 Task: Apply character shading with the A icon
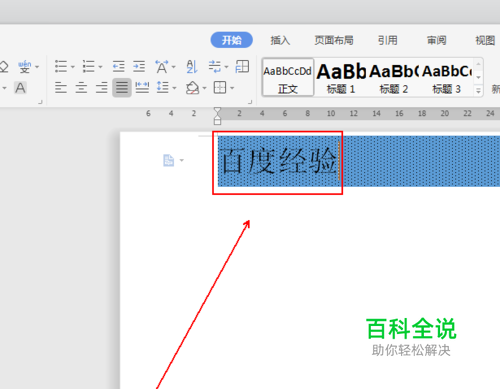click(20, 88)
